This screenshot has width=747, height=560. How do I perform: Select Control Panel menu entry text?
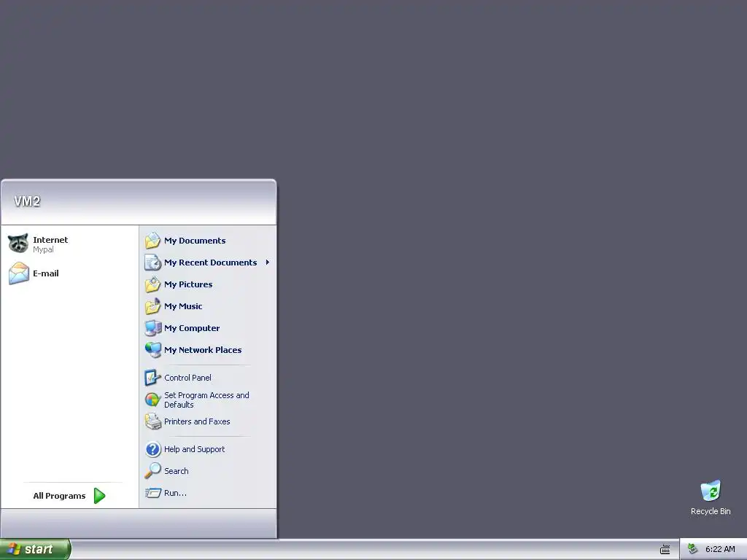(187, 378)
